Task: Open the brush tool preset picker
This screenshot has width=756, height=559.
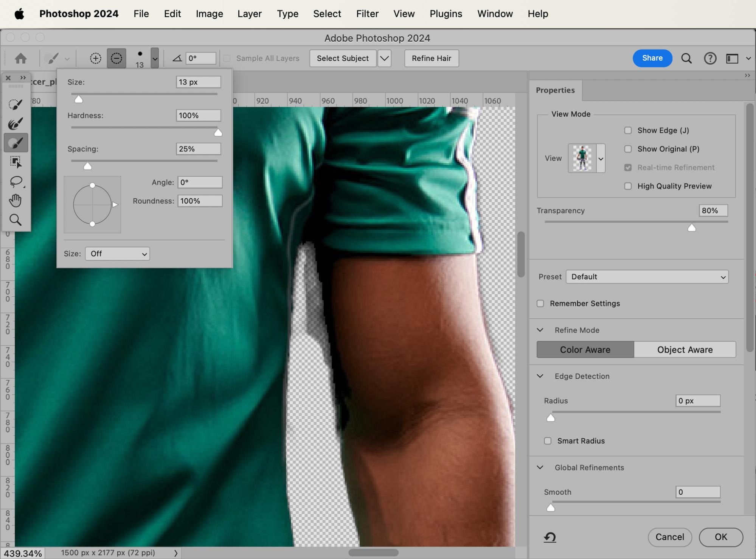Action: click(x=57, y=58)
